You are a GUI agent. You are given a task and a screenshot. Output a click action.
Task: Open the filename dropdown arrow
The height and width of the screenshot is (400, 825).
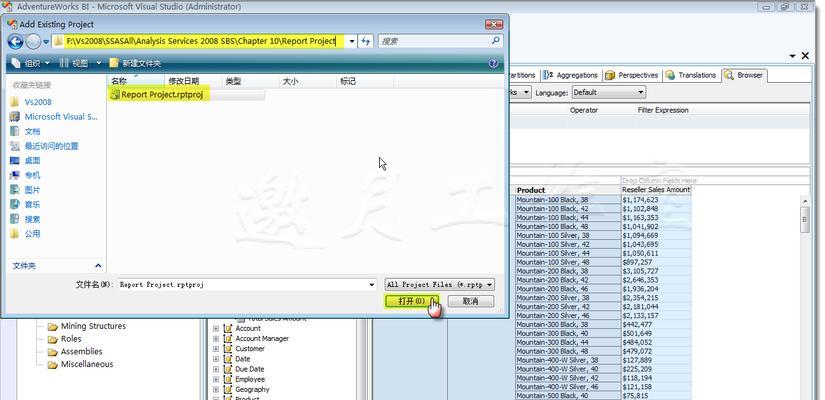point(373,285)
